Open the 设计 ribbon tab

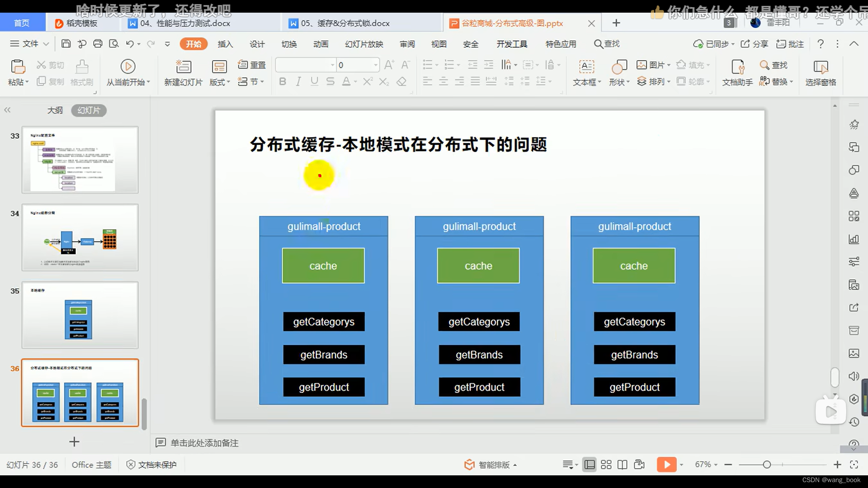point(257,44)
